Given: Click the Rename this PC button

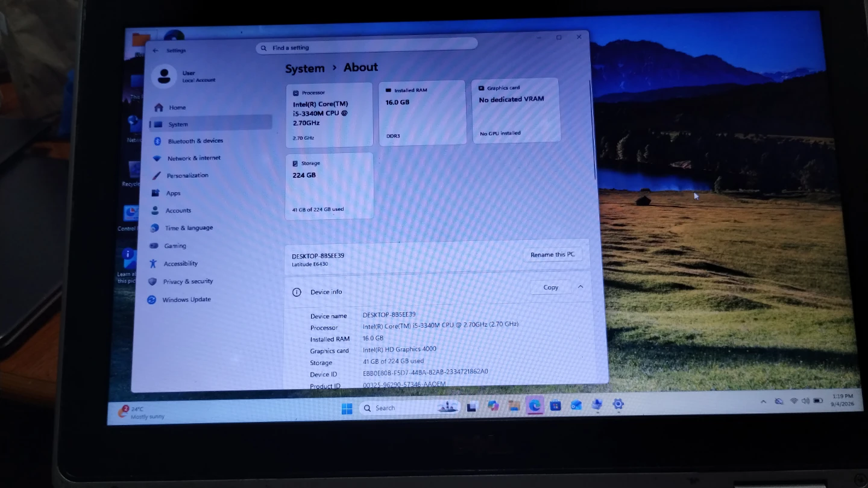Looking at the screenshot, I should [x=552, y=254].
